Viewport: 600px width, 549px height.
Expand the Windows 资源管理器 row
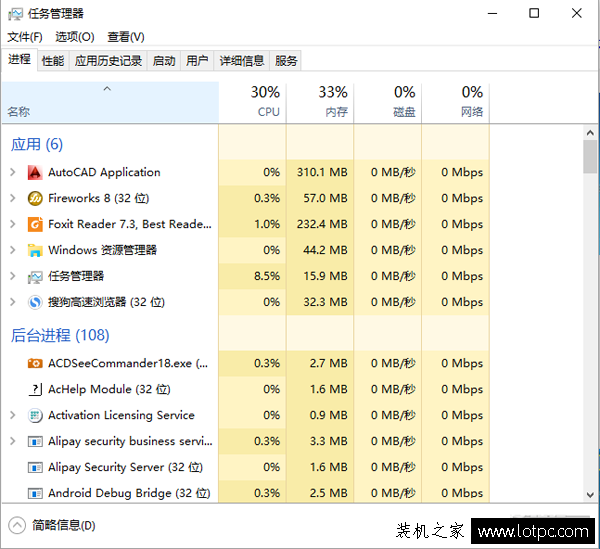click(13, 250)
